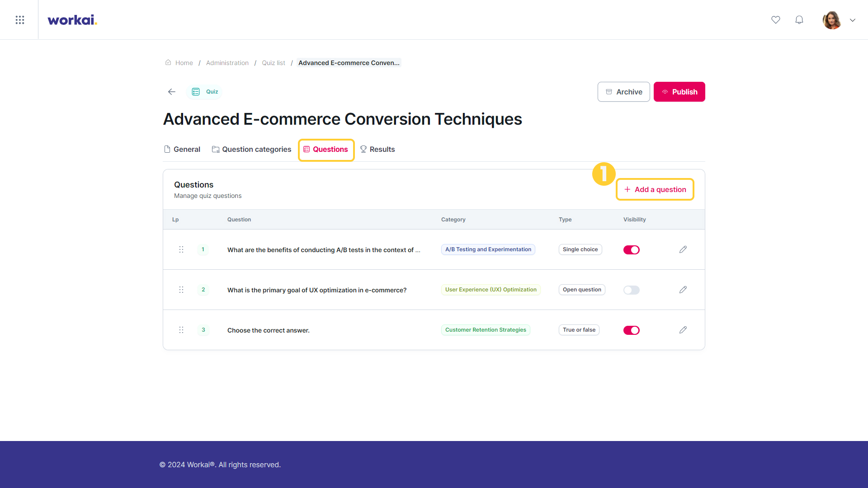
Task: Switch to the Results tab
Action: coord(377,150)
